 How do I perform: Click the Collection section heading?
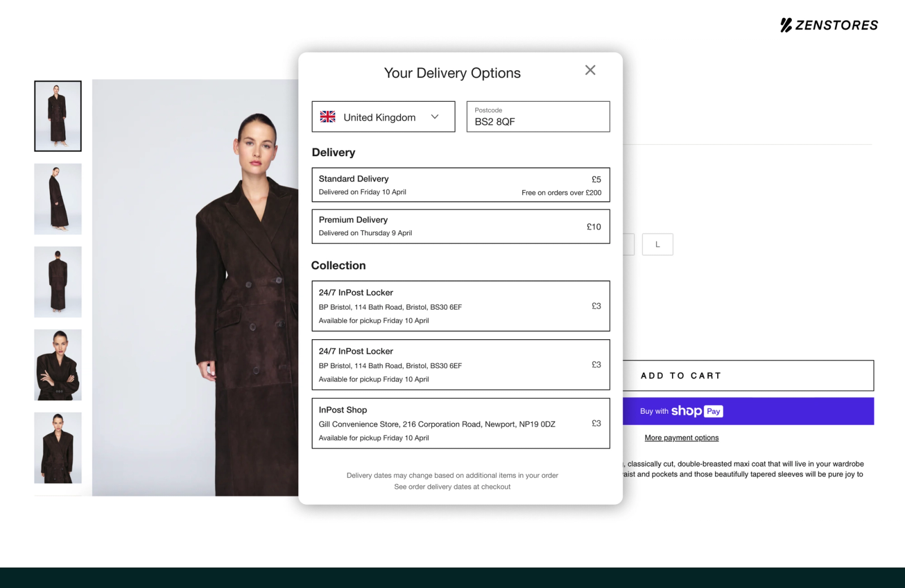click(x=338, y=265)
